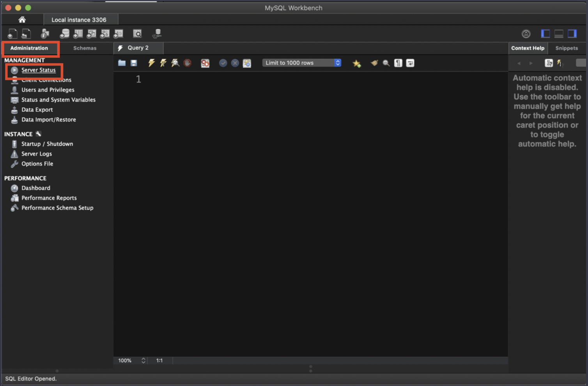Viewport: 588px width, 386px height.
Task: Open Limit to 1000 rows dropdown
Action: tap(302, 63)
